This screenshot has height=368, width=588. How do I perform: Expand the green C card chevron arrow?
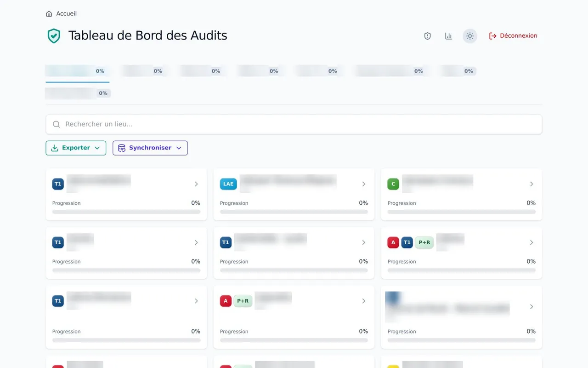531,184
